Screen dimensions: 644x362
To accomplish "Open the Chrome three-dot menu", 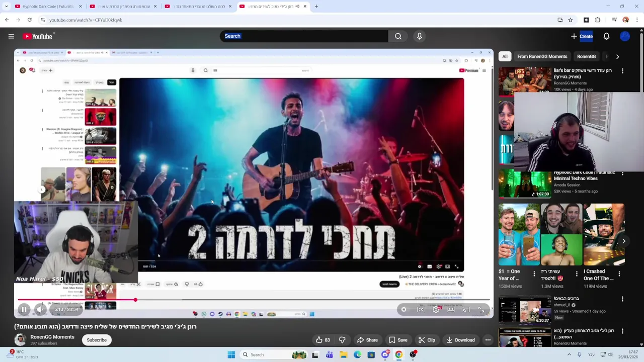I will click(x=637, y=20).
